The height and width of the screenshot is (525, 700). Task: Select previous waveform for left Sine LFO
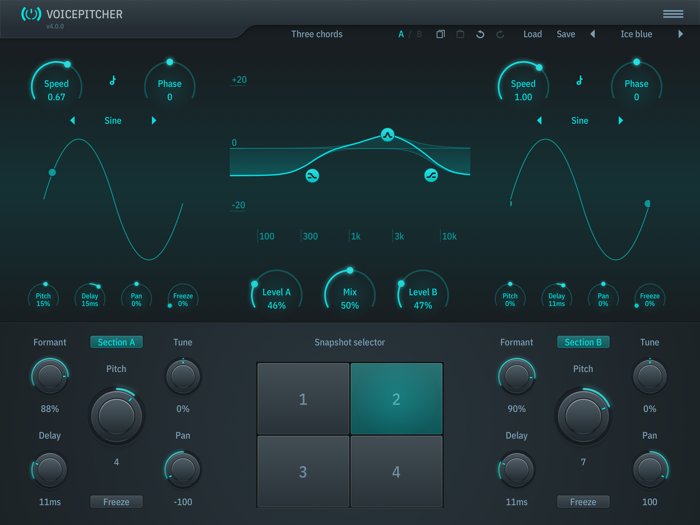click(x=73, y=121)
